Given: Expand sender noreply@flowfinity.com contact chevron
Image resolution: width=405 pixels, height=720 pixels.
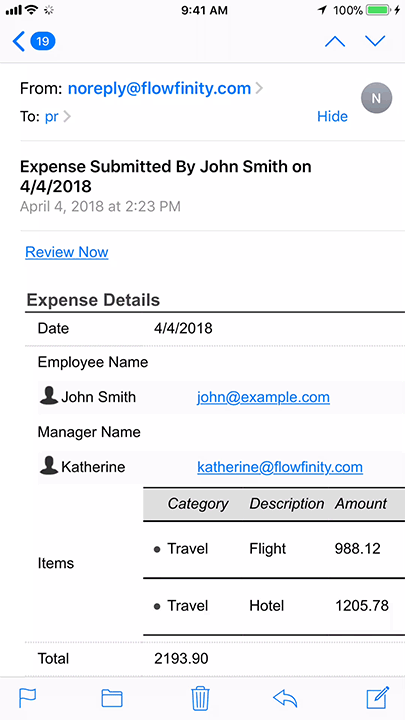Looking at the screenshot, I should 259,88.
